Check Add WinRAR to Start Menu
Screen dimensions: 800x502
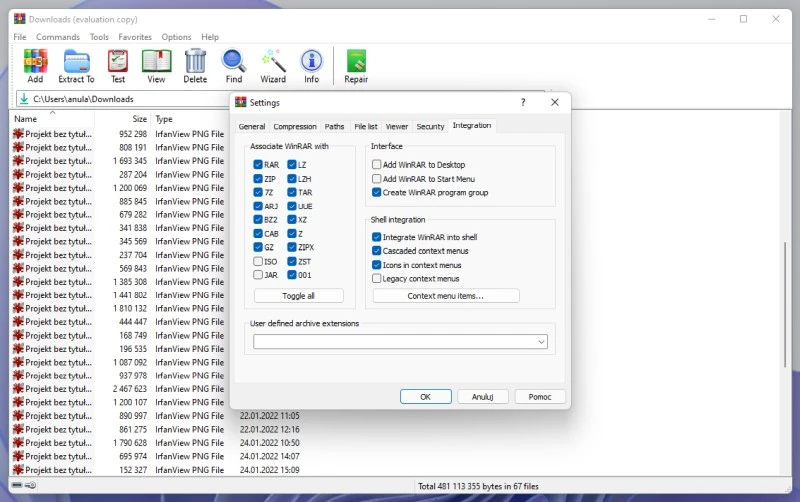coord(377,179)
